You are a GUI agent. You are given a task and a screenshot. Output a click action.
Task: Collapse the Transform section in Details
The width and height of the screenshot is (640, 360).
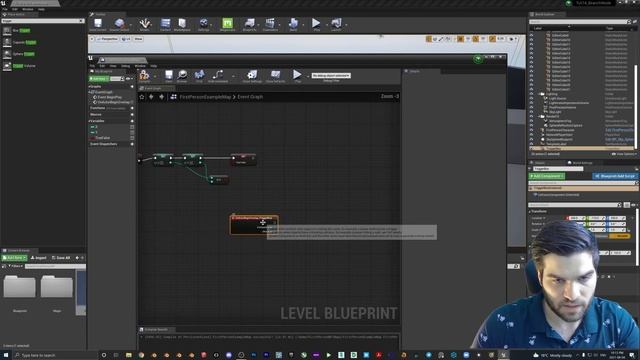click(530, 211)
